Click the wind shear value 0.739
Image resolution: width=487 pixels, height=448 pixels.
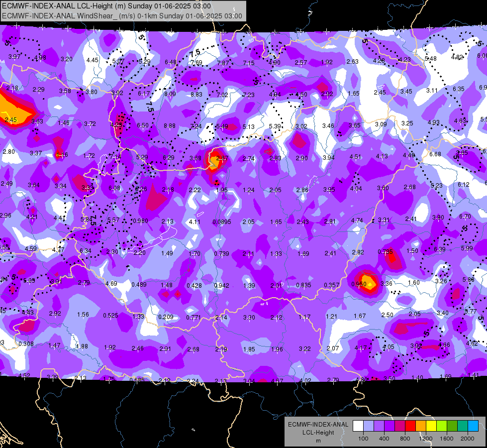[x=221, y=254]
